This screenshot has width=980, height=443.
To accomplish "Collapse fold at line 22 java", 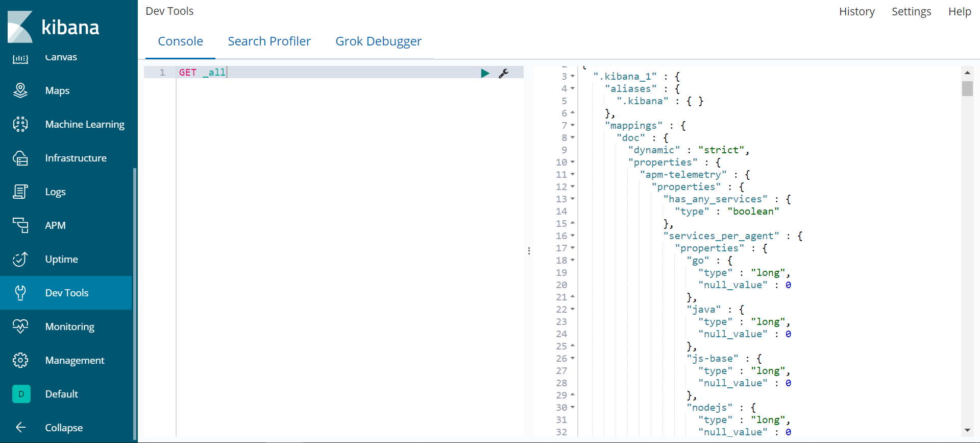I will click(x=573, y=309).
